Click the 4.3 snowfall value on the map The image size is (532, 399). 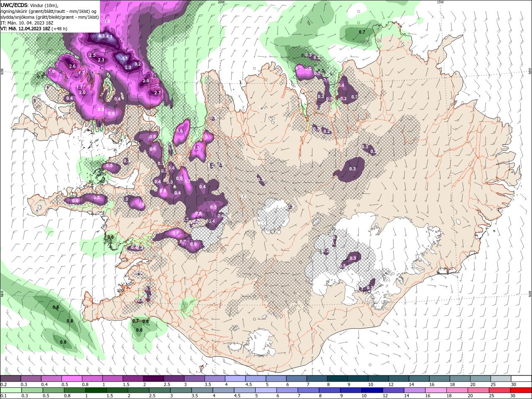(x=101, y=36)
